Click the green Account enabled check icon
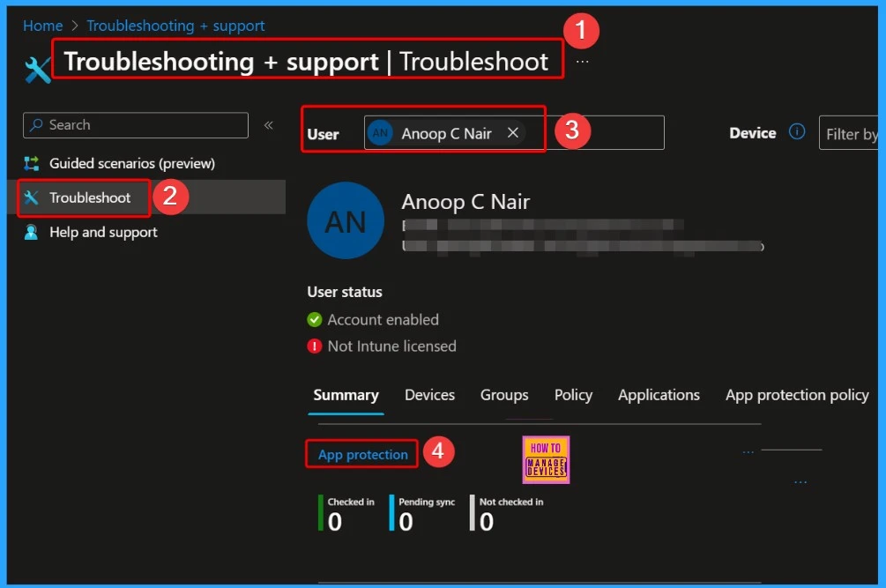Screen dimensions: 886x588 pyautogui.click(x=314, y=320)
